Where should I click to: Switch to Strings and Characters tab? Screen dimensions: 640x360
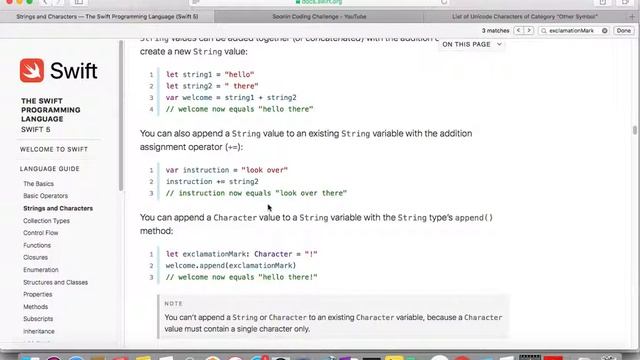pyautogui.click(x=107, y=17)
